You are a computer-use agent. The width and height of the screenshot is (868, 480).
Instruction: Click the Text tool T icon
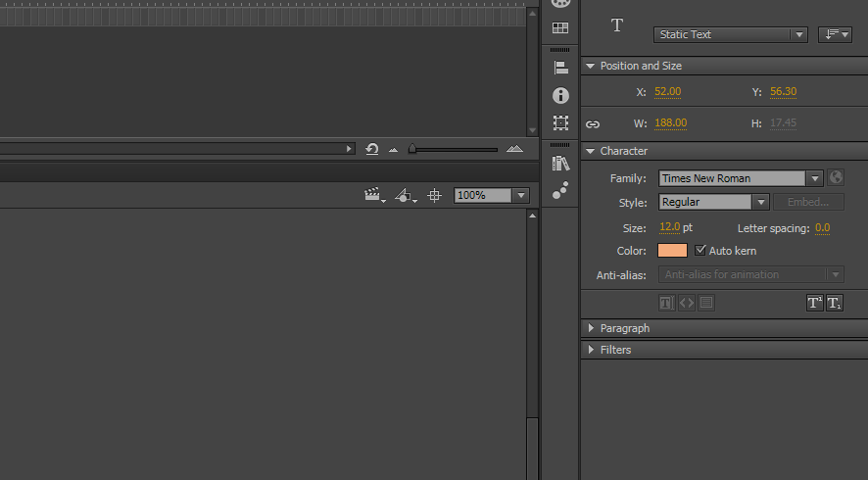point(617,25)
